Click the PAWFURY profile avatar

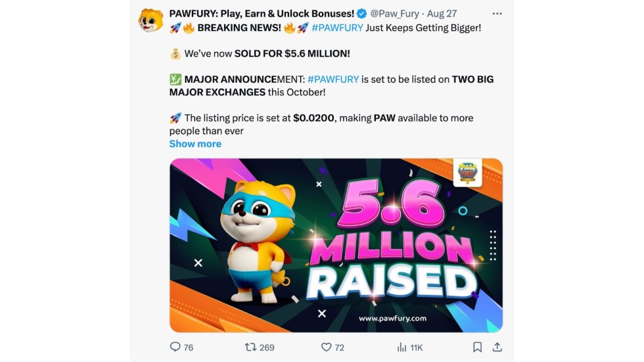150,20
